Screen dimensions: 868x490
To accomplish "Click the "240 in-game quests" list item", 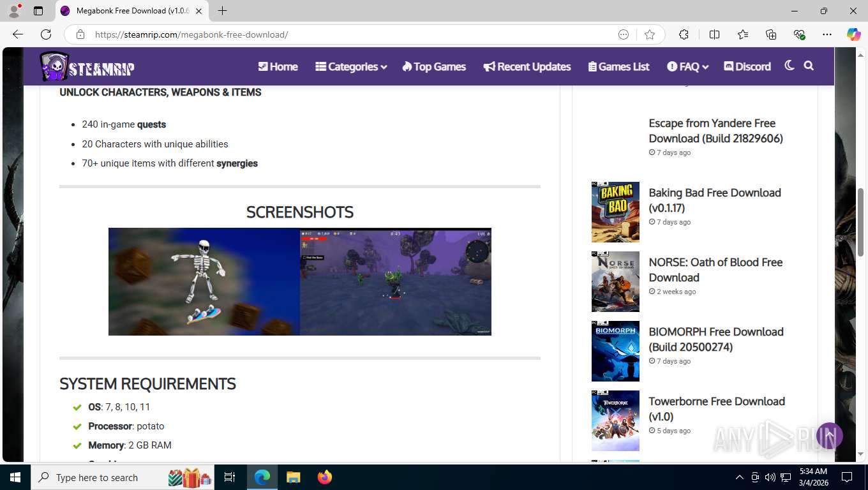I will [x=124, y=124].
